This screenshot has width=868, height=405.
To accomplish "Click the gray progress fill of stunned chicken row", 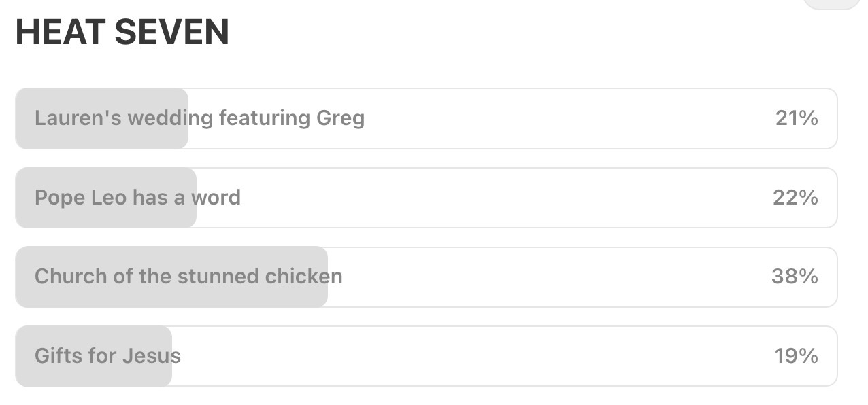I will point(171,277).
